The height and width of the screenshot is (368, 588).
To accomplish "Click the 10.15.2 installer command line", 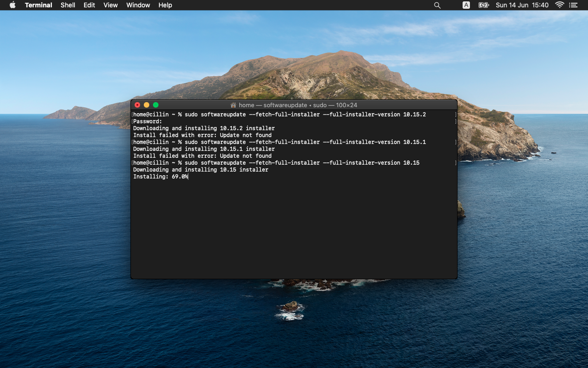I will coord(279,115).
